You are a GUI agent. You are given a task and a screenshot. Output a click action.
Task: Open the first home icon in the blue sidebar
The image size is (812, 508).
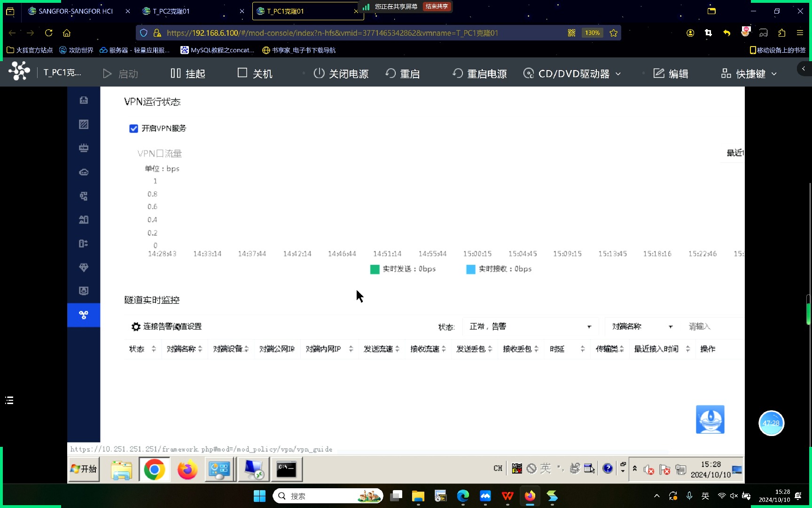(84, 100)
